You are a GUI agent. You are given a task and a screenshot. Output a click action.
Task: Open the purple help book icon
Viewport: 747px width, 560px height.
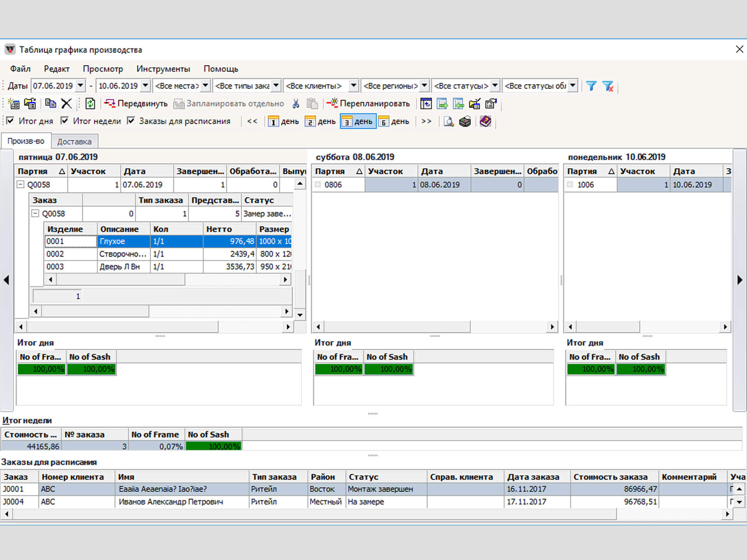(x=485, y=121)
